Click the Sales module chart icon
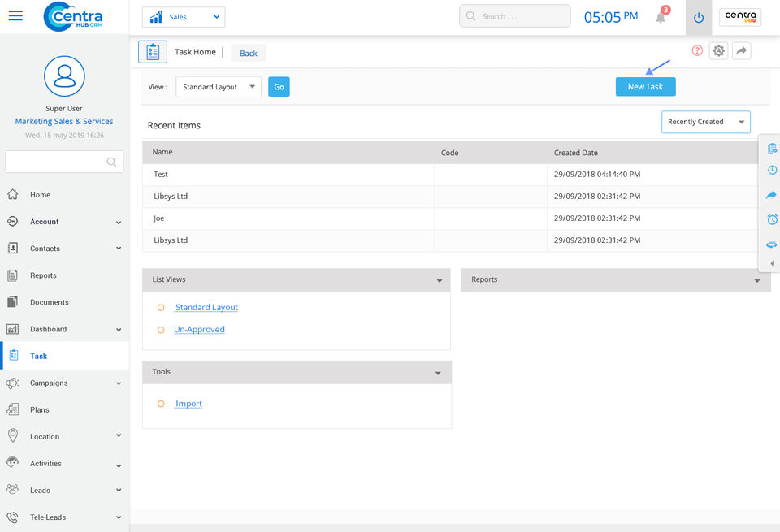The height and width of the screenshot is (532, 780). tap(156, 17)
